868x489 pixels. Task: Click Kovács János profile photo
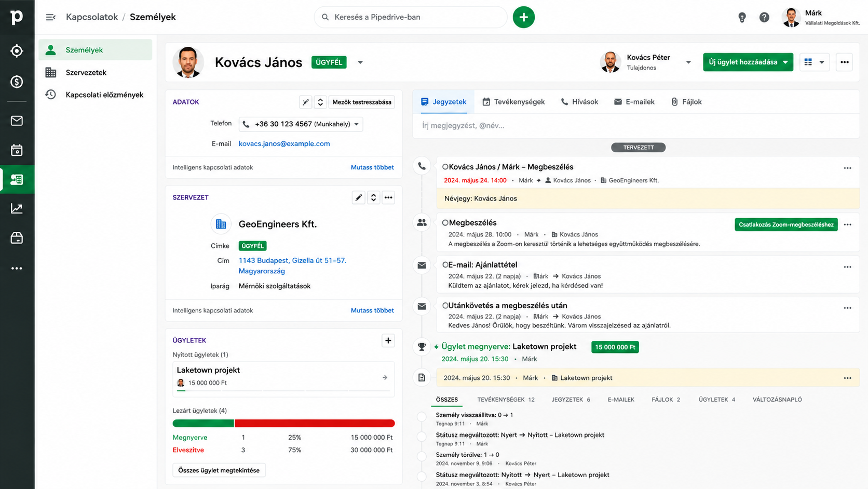click(x=188, y=62)
